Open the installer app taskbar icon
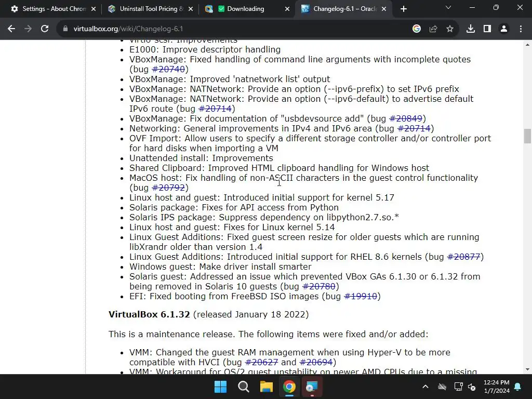The height and width of the screenshot is (399, 532). [x=312, y=387]
